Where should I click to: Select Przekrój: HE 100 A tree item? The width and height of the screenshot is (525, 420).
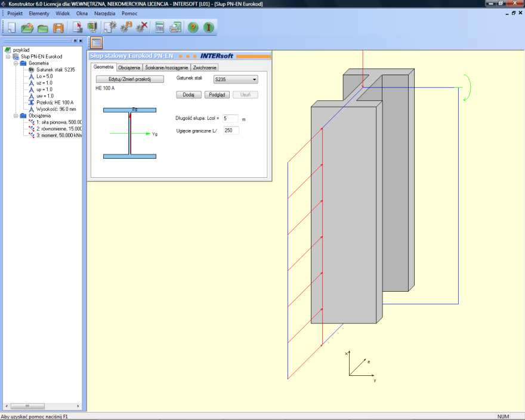[55, 103]
